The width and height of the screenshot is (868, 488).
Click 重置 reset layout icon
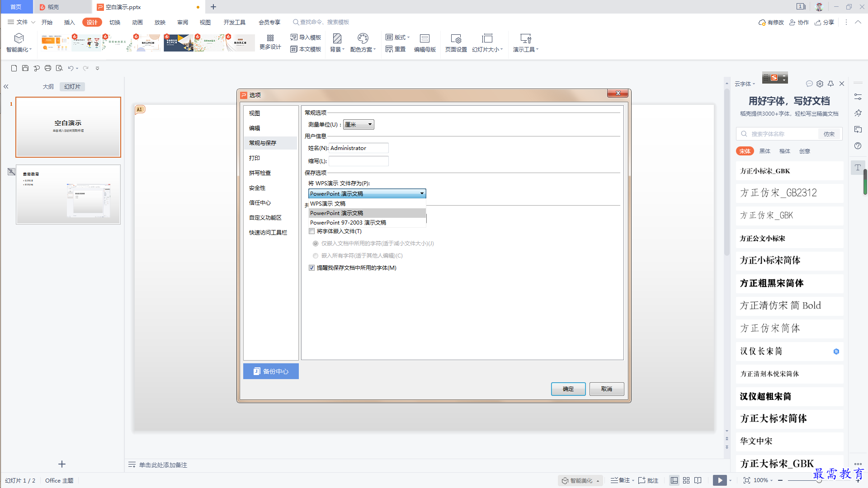(x=396, y=49)
